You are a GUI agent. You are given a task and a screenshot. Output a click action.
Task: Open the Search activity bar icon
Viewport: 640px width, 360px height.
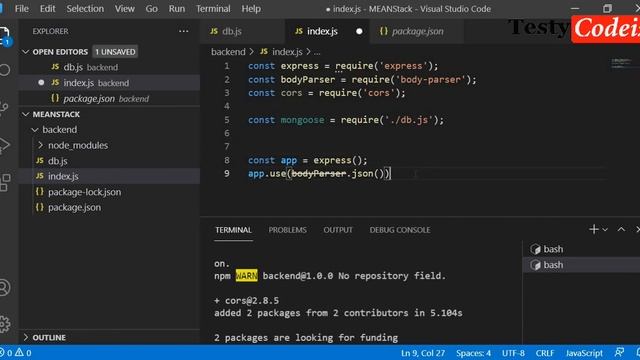click(x=4, y=70)
